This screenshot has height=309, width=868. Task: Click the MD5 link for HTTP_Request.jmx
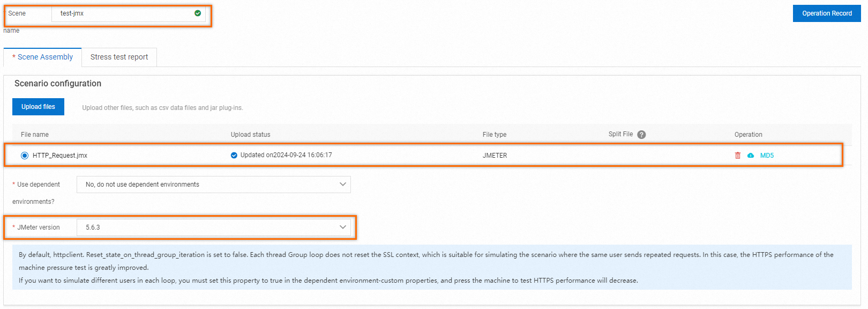click(x=767, y=156)
